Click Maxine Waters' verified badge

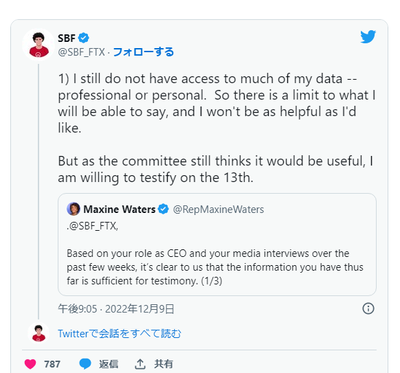pos(163,209)
